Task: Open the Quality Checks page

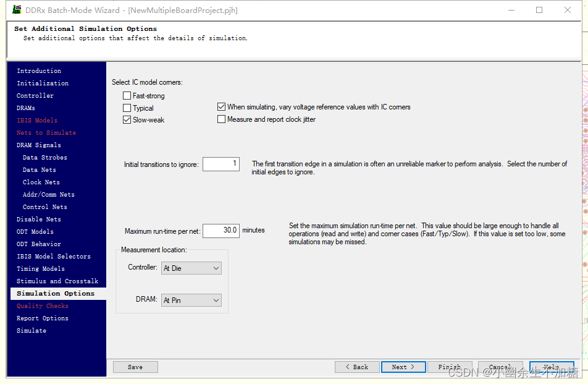Action: [43, 306]
